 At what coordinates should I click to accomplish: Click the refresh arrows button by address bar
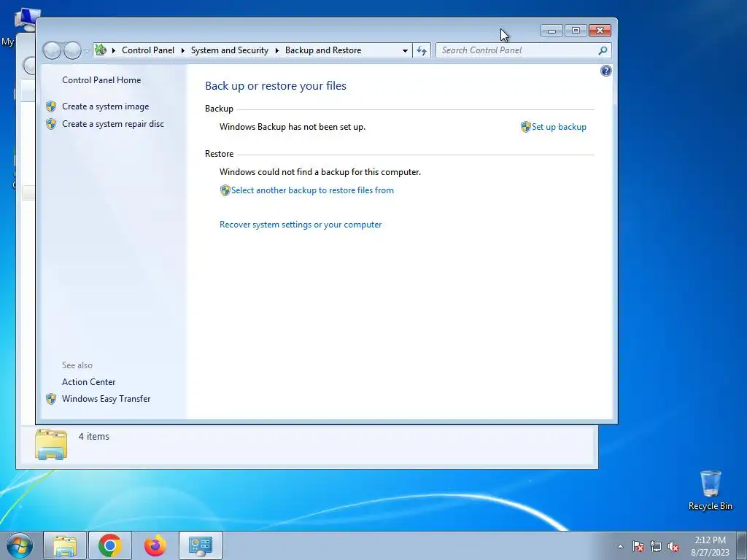pos(422,50)
